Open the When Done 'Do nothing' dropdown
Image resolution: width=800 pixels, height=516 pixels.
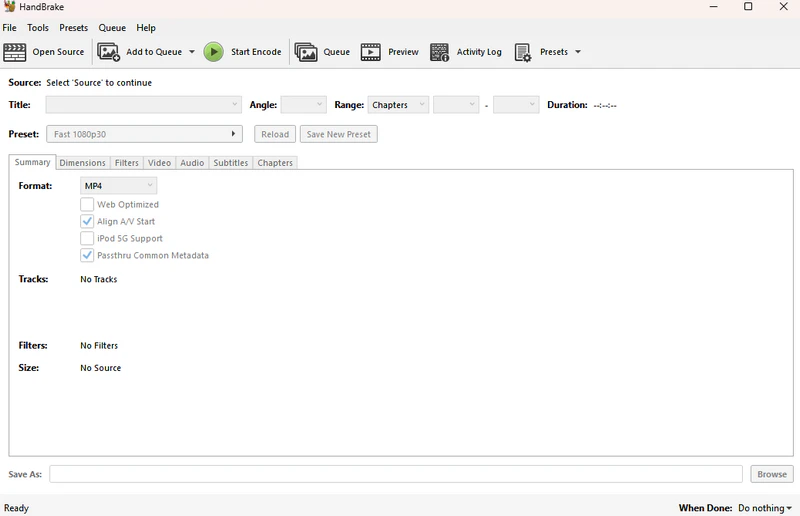[x=765, y=508]
